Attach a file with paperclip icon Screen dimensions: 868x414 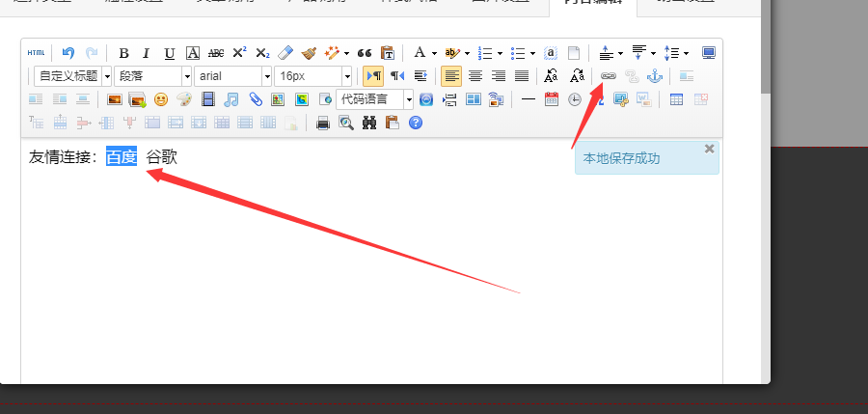pos(255,99)
